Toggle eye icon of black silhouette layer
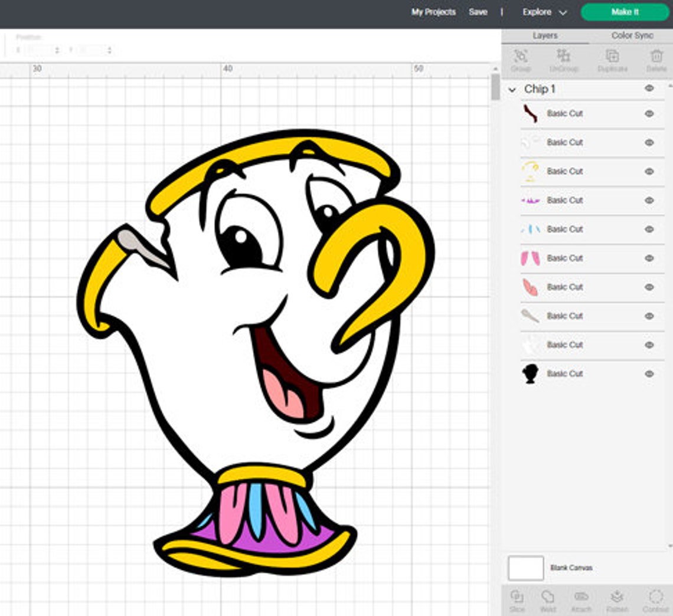Image resolution: width=673 pixels, height=616 pixels. 649,373
